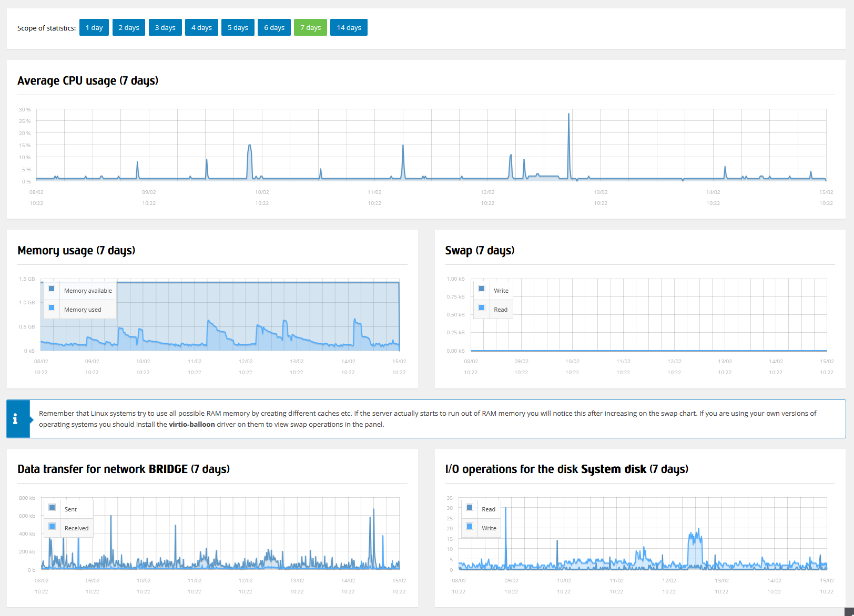Screen dimensions: 854x616
Task: Click the '30 %' CPU axis label
Action: [x=25, y=109]
